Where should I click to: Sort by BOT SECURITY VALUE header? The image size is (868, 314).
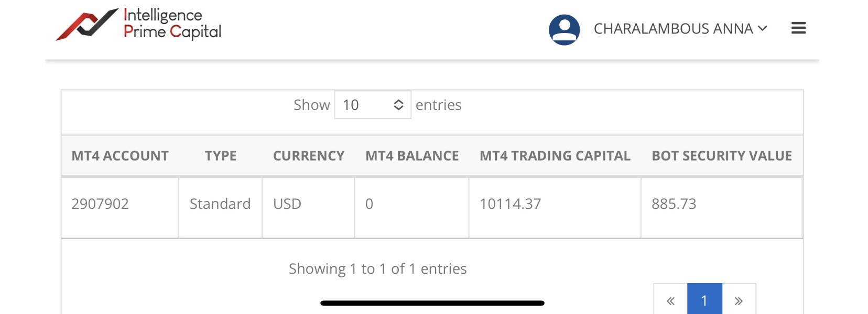pyautogui.click(x=721, y=156)
